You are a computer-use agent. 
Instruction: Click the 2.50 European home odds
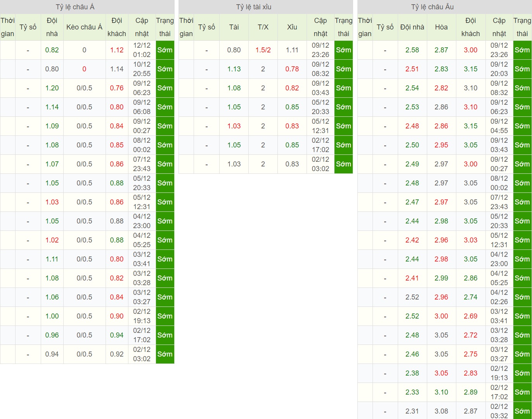(412, 145)
